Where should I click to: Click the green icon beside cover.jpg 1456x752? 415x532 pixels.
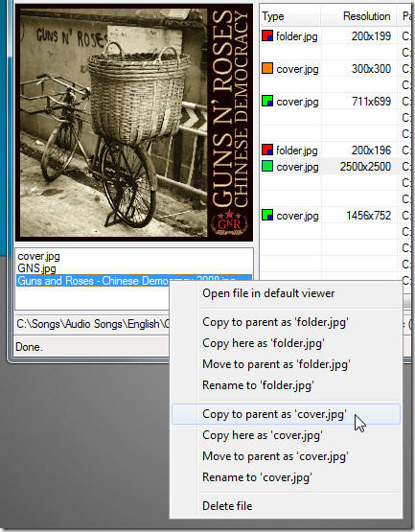click(267, 215)
